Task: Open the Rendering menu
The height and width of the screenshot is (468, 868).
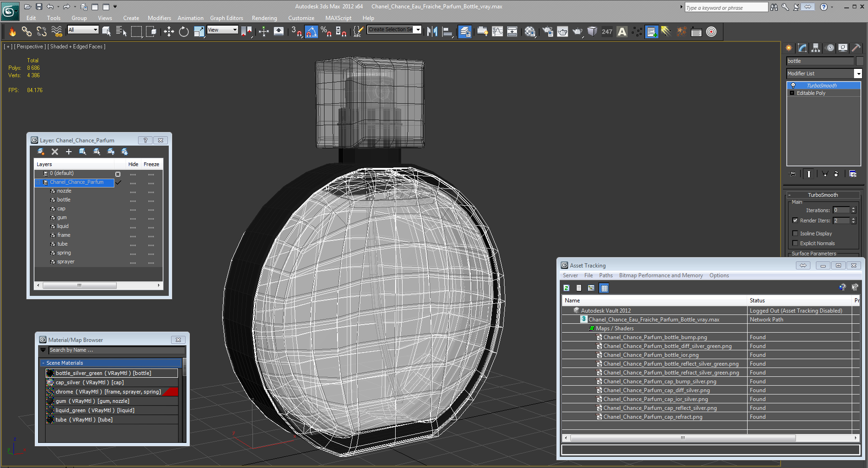Action: click(x=264, y=18)
